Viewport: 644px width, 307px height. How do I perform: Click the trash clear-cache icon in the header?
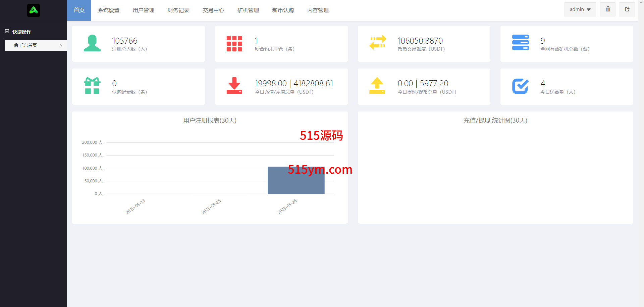607,9
